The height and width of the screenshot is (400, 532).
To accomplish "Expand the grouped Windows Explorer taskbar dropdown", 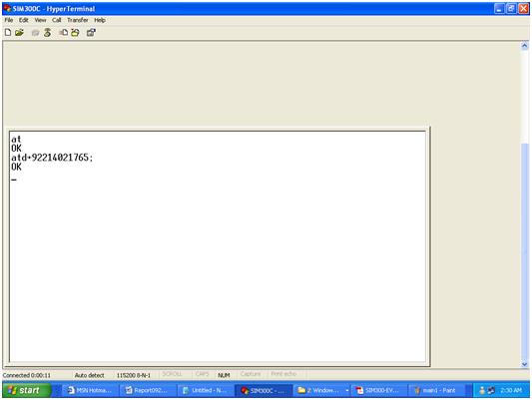I will [346, 390].
